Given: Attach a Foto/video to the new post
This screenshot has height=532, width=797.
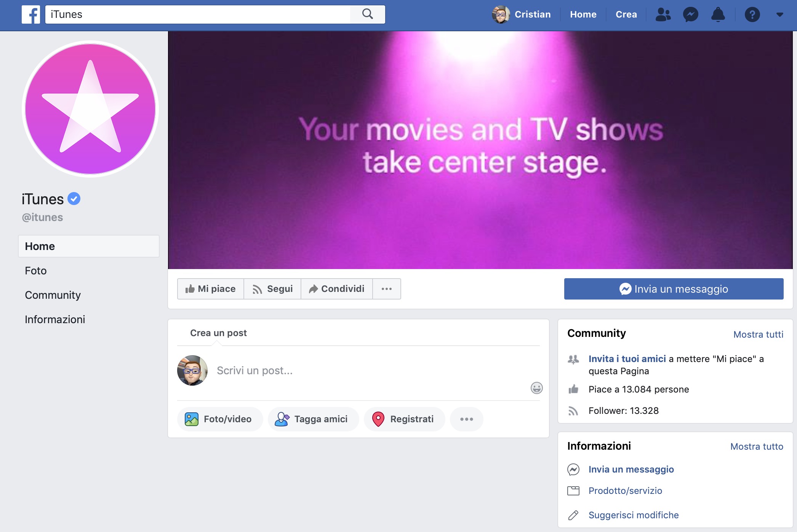Looking at the screenshot, I should 220,419.
